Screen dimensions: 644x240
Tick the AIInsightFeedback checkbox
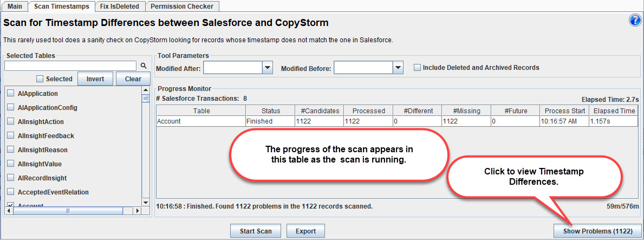(x=11, y=135)
